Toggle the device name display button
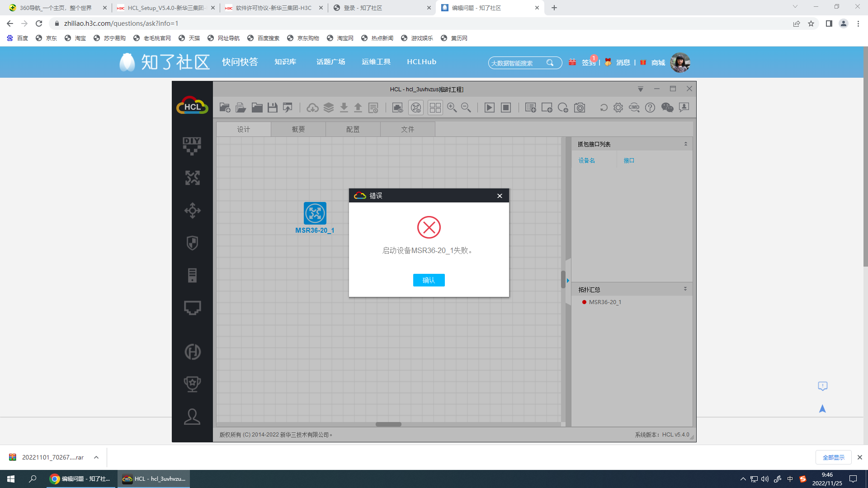 (415, 108)
